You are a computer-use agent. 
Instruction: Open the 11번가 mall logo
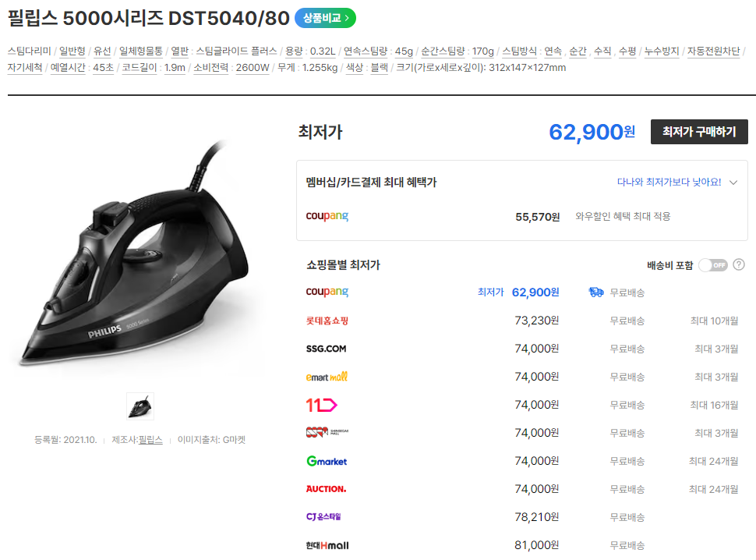point(322,405)
